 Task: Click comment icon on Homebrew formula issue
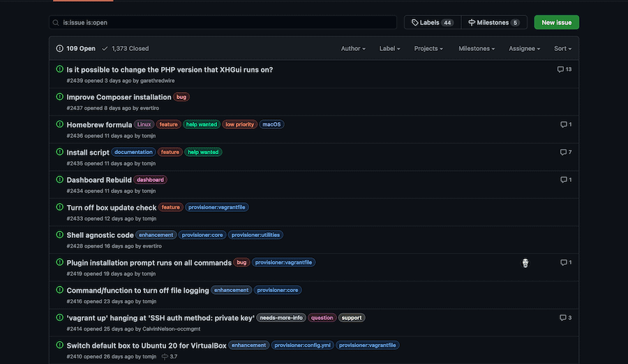pyautogui.click(x=563, y=125)
